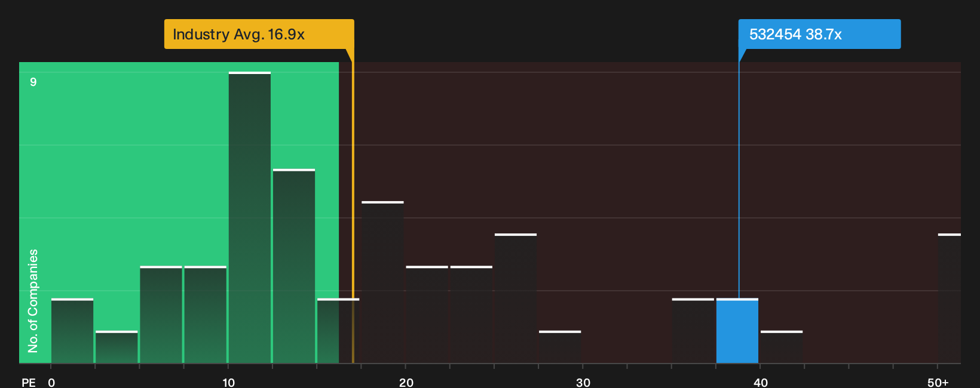
Task: Click the 50+ bar at the chart edge
Action: [x=950, y=298]
